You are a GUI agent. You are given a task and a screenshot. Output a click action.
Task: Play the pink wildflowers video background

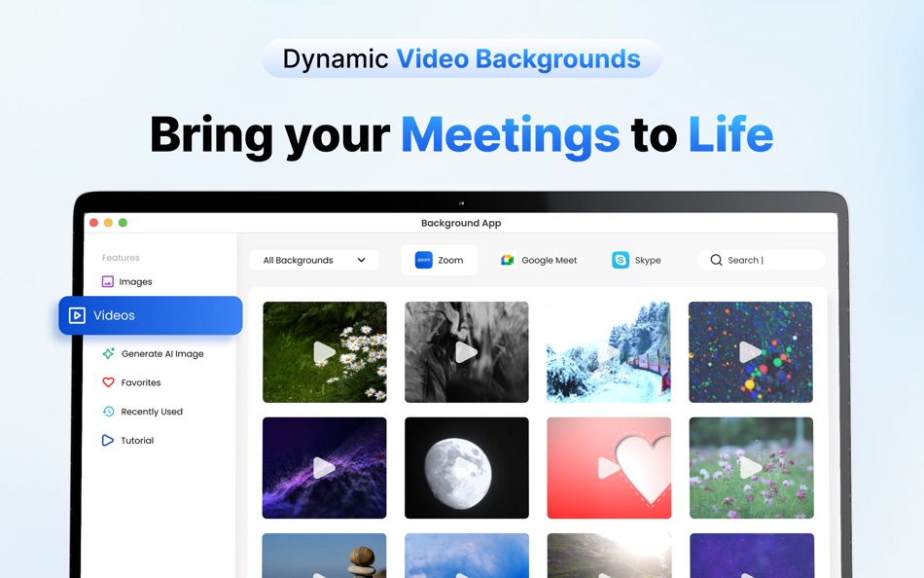pyautogui.click(x=751, y=468)
